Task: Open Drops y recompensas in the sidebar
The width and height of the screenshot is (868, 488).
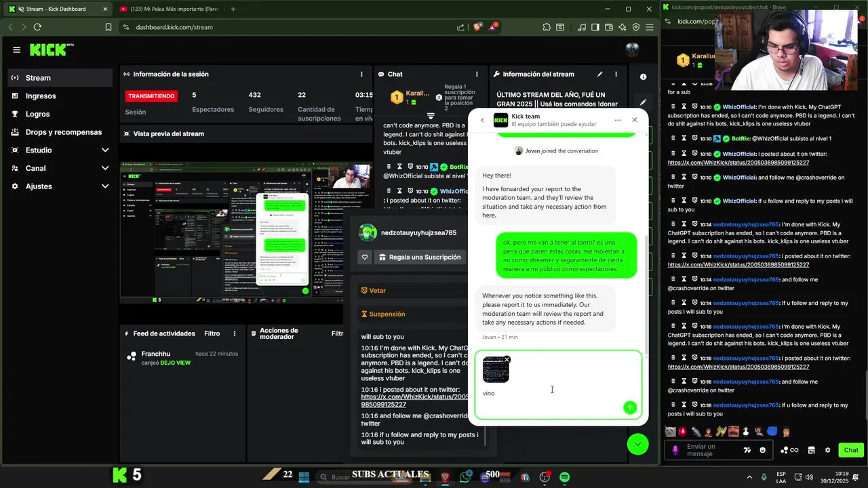Action: [60, 132]
